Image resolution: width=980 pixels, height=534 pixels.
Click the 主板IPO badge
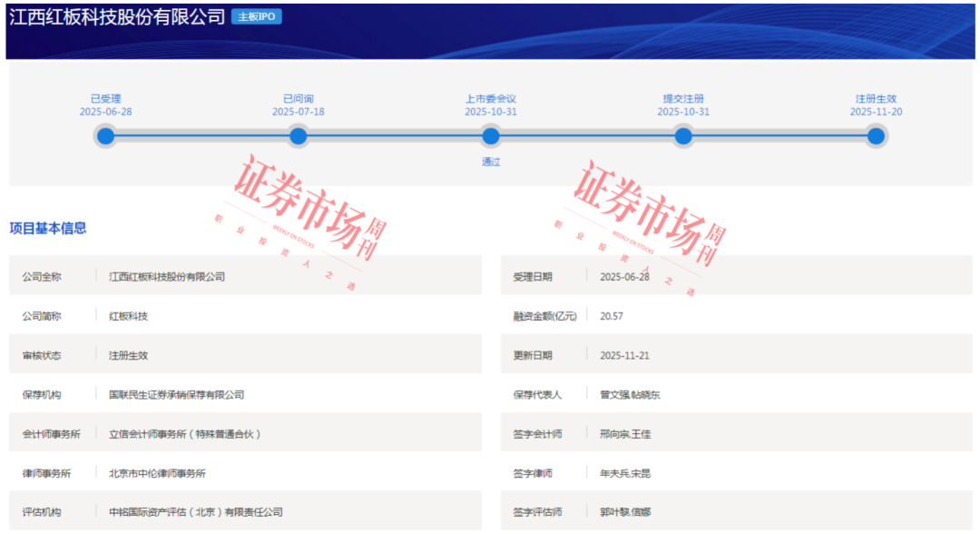click(259, 15)
